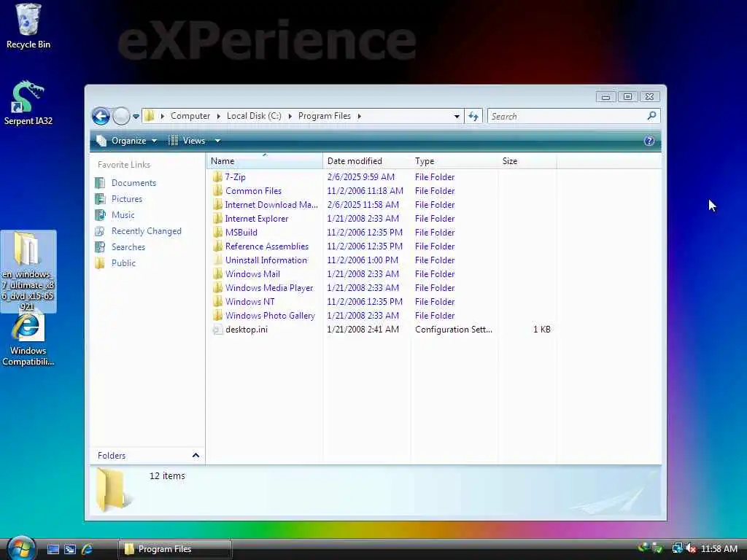Launch Internet Explorer from quick launch
Viewport: 747px width, 560px height.
tap(88, 549)
